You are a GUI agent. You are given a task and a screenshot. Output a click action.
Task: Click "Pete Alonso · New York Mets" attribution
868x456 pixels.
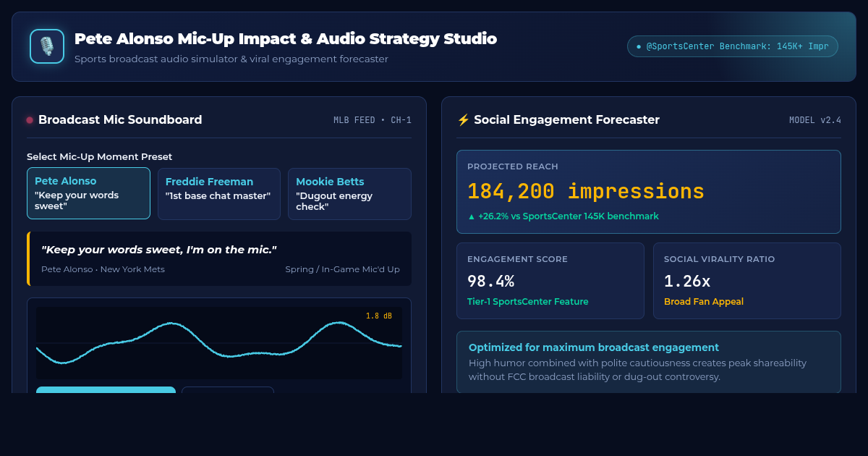coord(103,269)
